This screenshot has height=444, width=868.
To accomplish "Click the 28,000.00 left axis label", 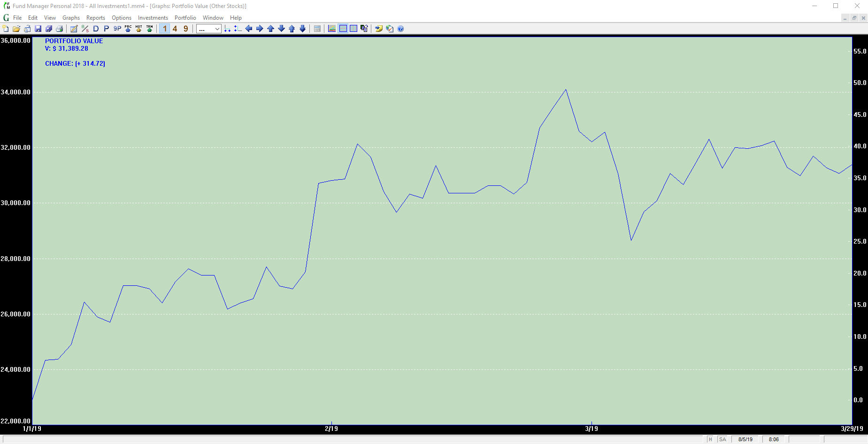I will tap(15, 259).
